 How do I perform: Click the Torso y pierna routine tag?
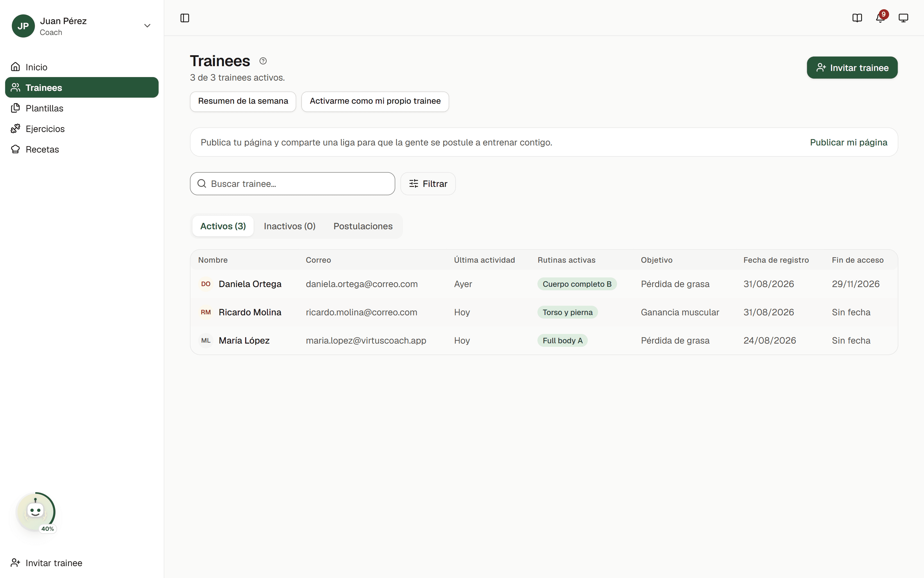pyautogui.click(x=567, y=312)
